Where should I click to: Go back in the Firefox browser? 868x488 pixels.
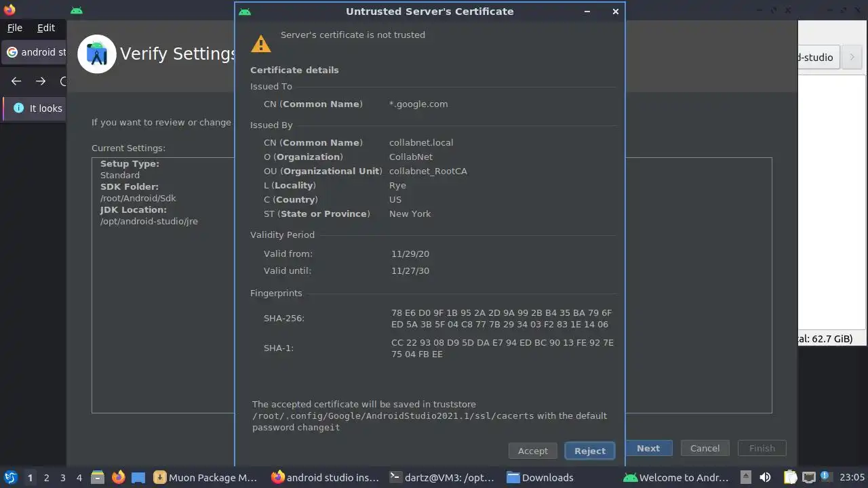pos(16,81)
